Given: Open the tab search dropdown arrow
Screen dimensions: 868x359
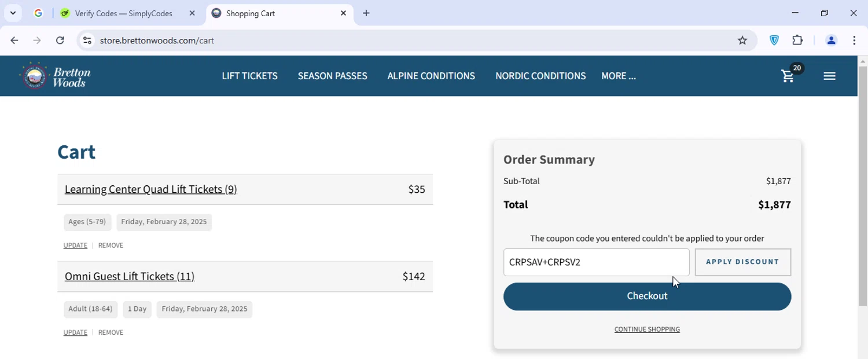Looking at the screenshot, I should click(13, 13).
